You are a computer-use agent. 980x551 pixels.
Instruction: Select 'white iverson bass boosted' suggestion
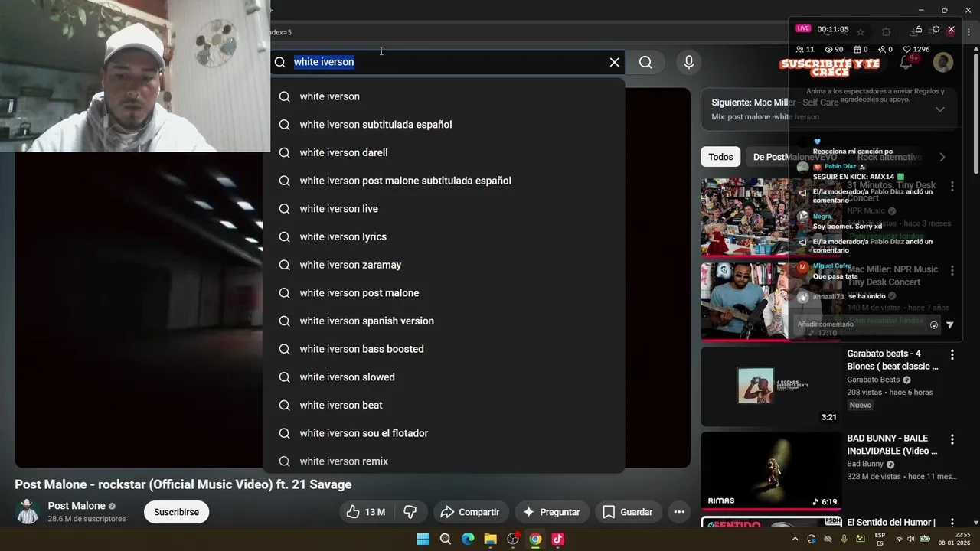(x=444, y=349)
